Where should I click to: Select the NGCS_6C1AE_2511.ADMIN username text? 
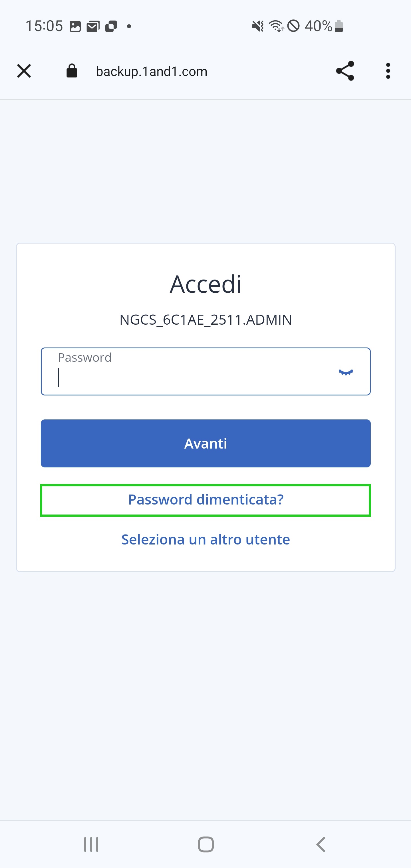[x=205, y=320]
